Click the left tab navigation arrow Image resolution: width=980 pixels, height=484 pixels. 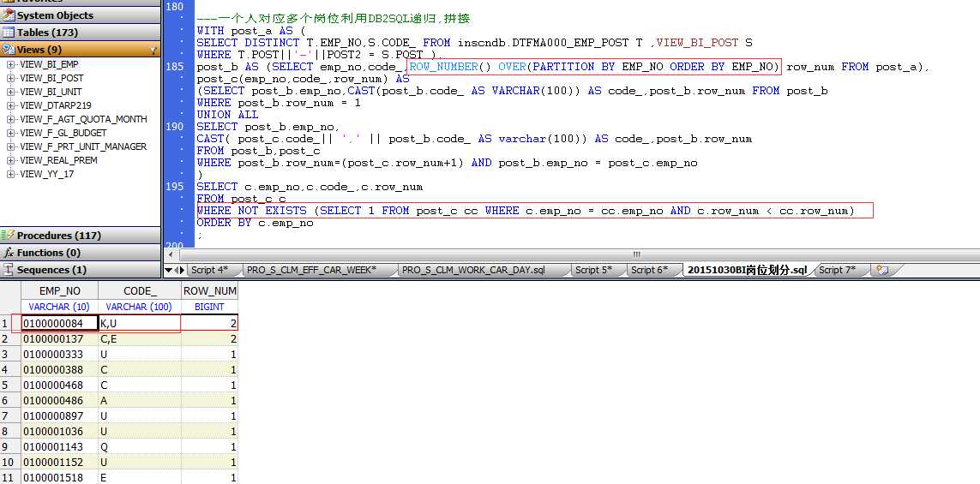(x=176, y=270)
